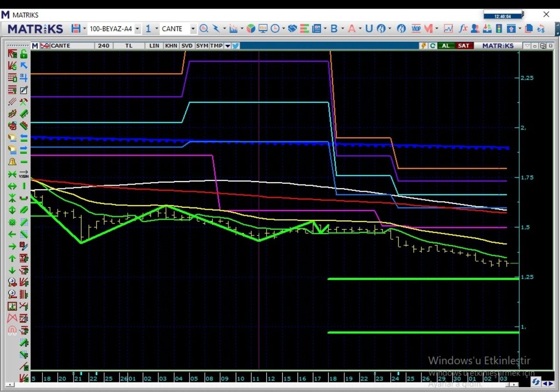Click the alarm bell icon in left toolbar
Screen dimensions: 560x392
(13, 162)
